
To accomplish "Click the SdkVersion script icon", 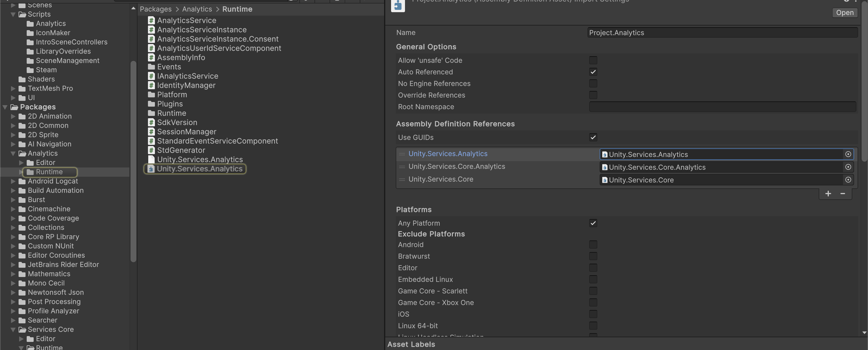I will [x=151, y=123].
